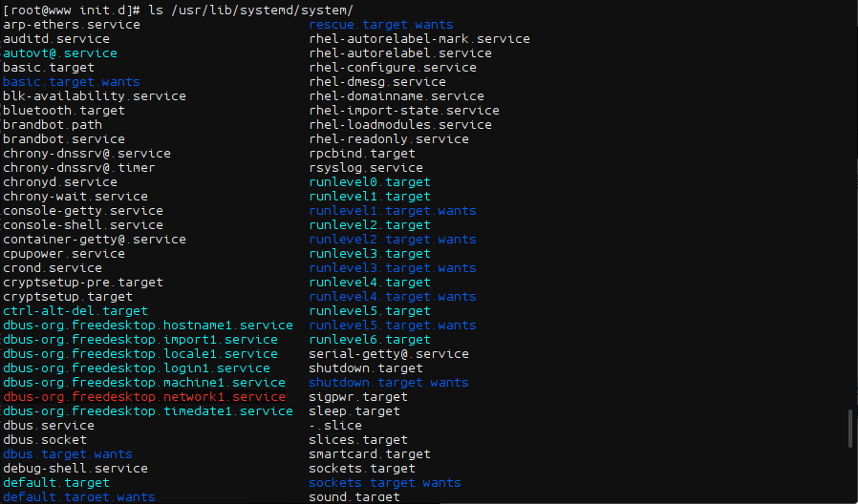Image resolution: width=858 pixels, height=504 pixels.
Task: Select rhel-loadmodules.service entry
Action: pos(400,125)
